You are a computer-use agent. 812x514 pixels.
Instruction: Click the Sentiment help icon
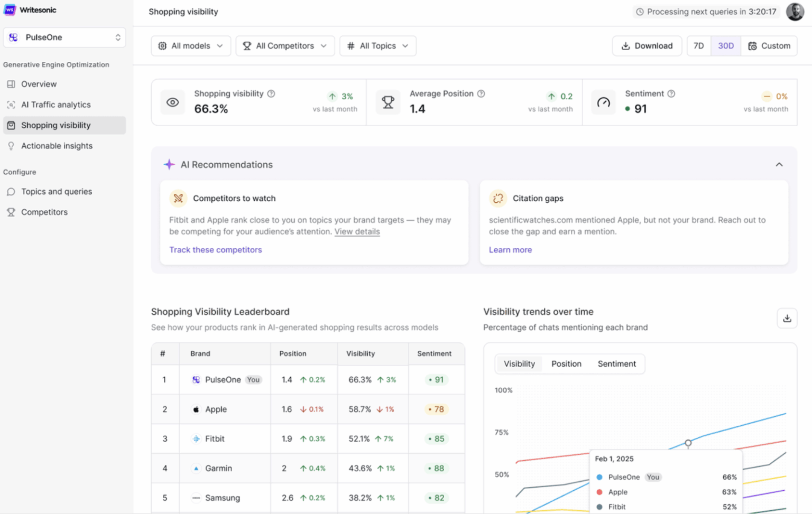coord(671,94)
